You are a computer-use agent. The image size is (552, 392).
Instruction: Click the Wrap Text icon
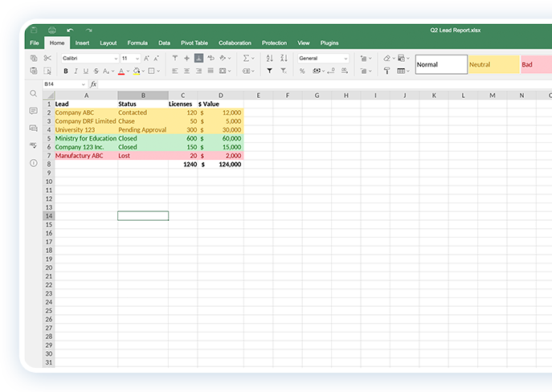(211, 58)
